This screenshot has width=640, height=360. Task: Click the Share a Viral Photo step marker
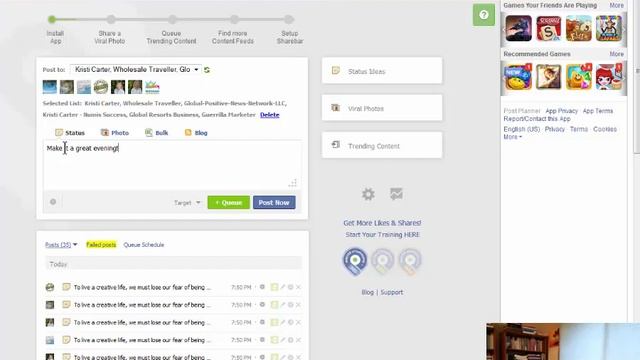111,19
